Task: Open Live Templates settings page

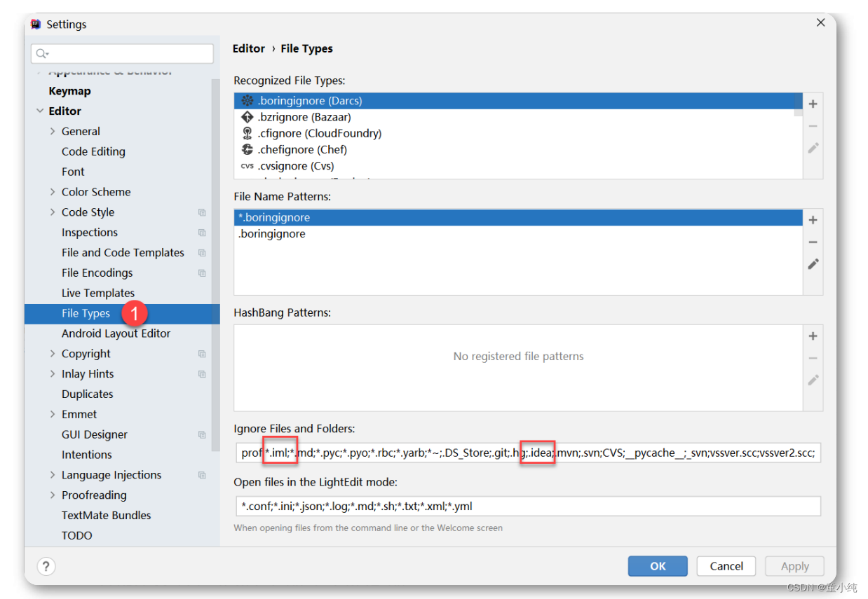Action: pos(97,294)
